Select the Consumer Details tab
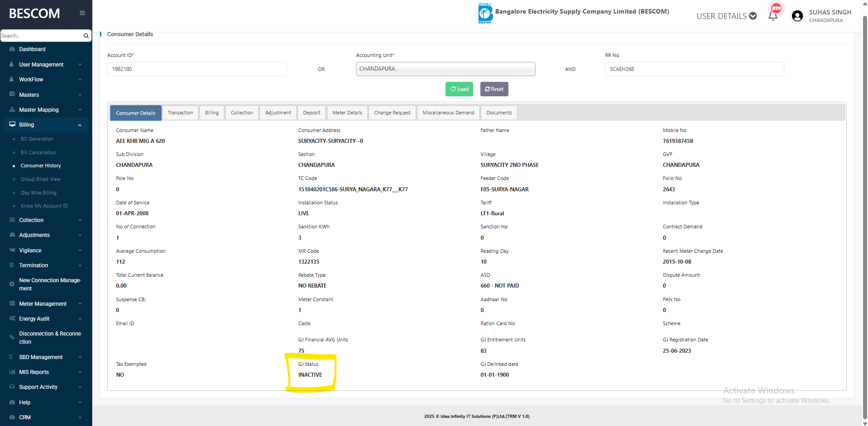This screenshot has height=426, width=868. pos(136,113)
